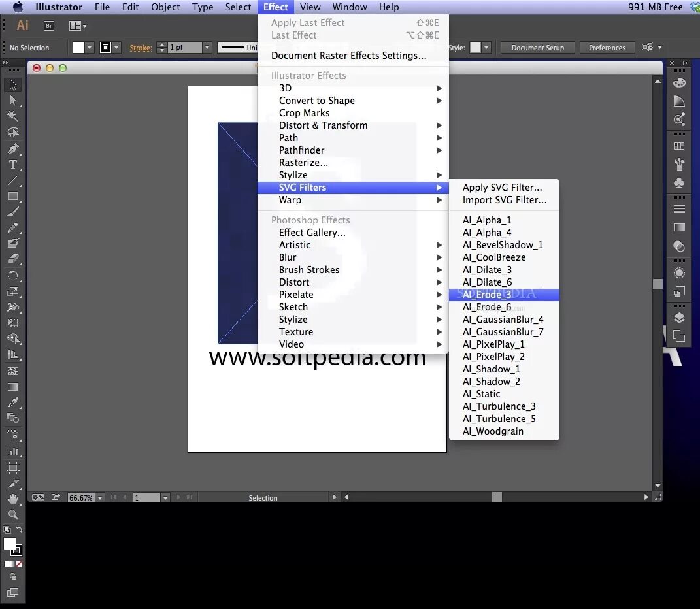700x609 pixels.
Task: Open Adobe Bridge with Br button
Action: click(49, 26)
